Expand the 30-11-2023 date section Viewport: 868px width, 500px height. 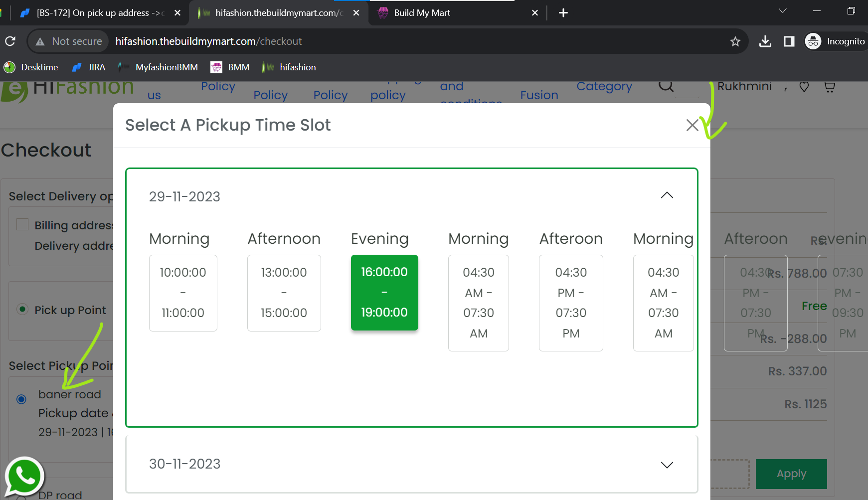pyautogui.click(x=667, y=465)
